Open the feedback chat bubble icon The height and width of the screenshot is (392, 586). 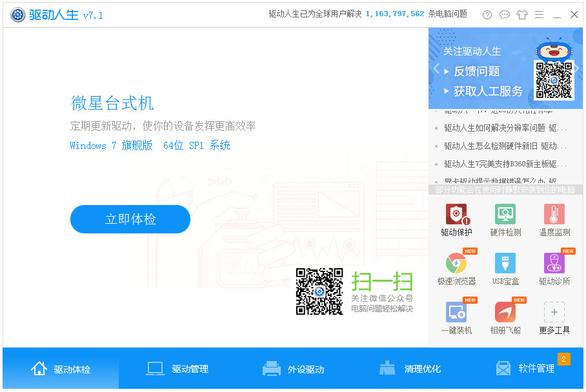click(505, 15)
